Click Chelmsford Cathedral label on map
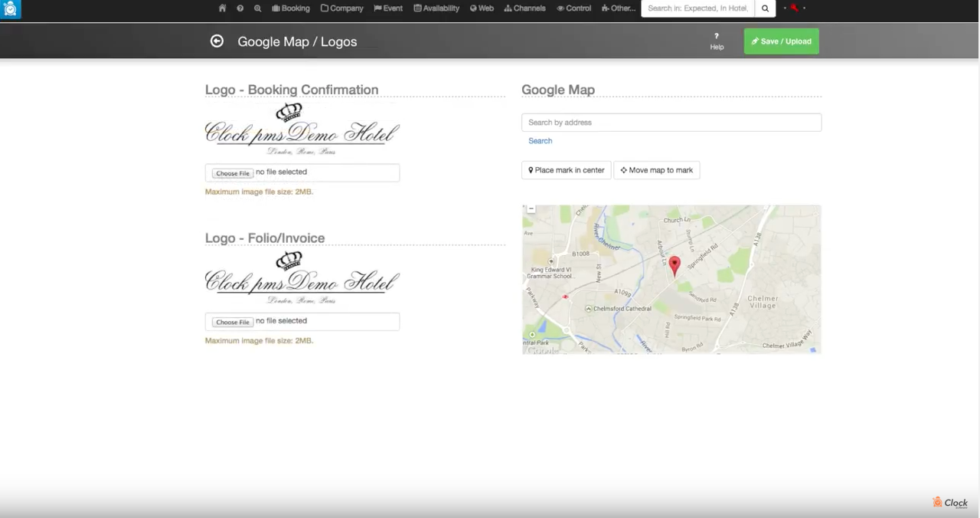The height and width of the screenshot is (518, 980). [x=622, y=309]
